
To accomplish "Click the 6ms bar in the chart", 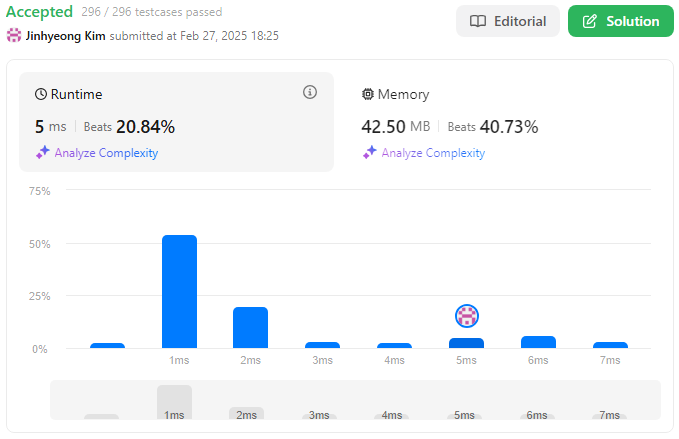I will pyautogui.click(x=538, y=342).
